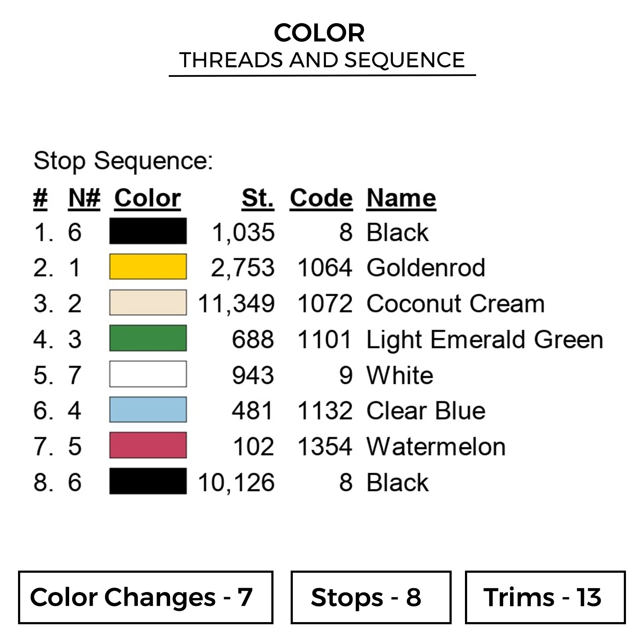
Task: Click the Color column header
Action: tap(147, 198)
